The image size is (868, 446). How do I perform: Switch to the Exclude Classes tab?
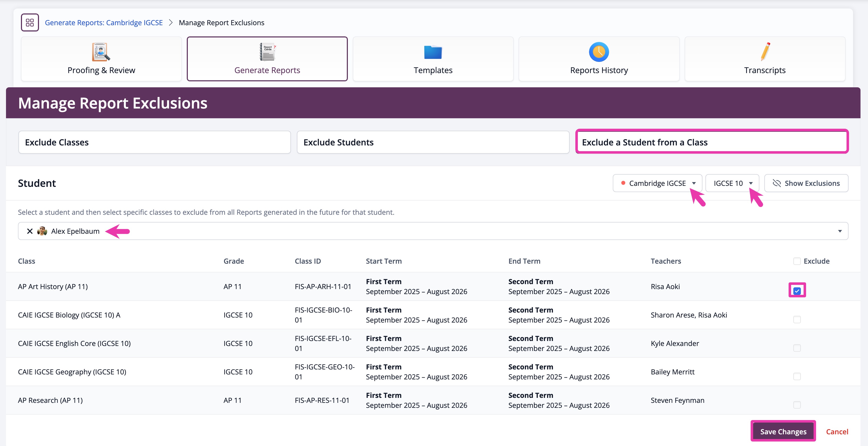pyautogui.click(x=154, y=142)
